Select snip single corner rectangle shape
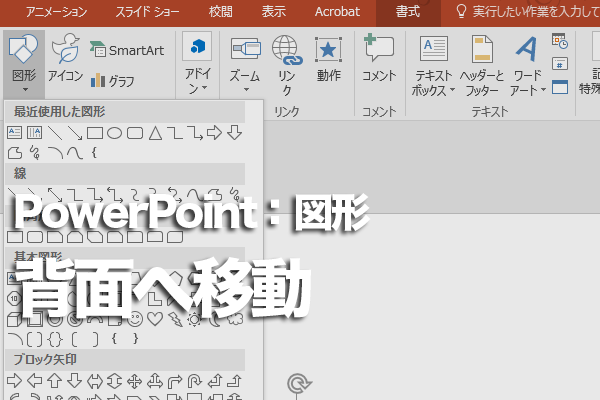 click(x=55, y=237)
